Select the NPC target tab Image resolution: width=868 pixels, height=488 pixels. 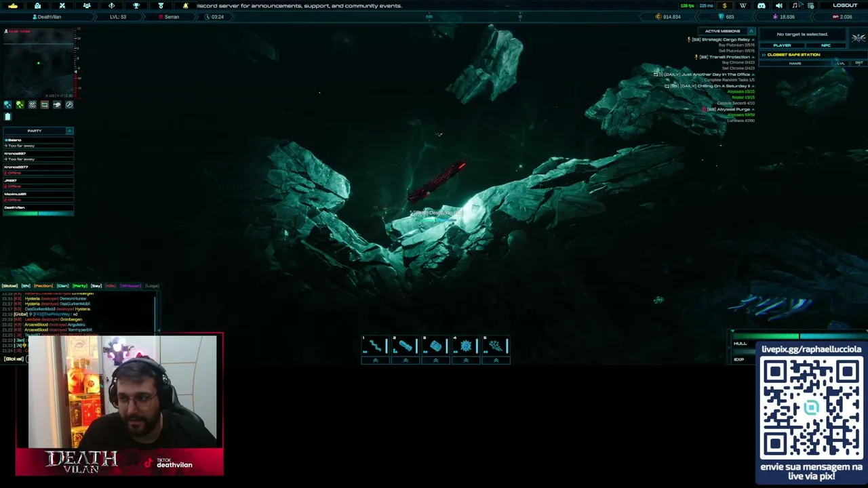coord(826,45)
